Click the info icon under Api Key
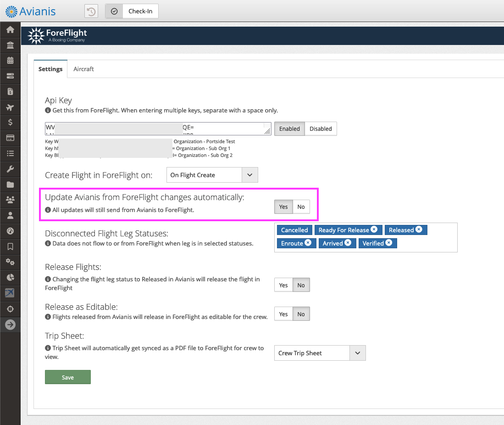The width and height of the screenshot is (504, 425). [x=48, y=110]
